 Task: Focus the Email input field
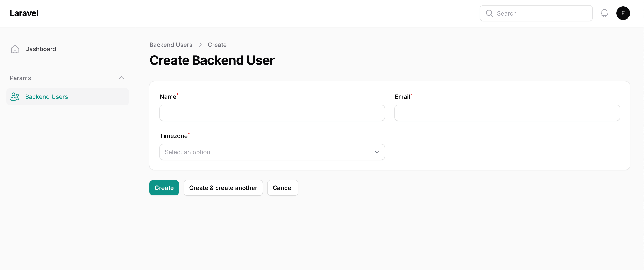[x=507, y=113]
